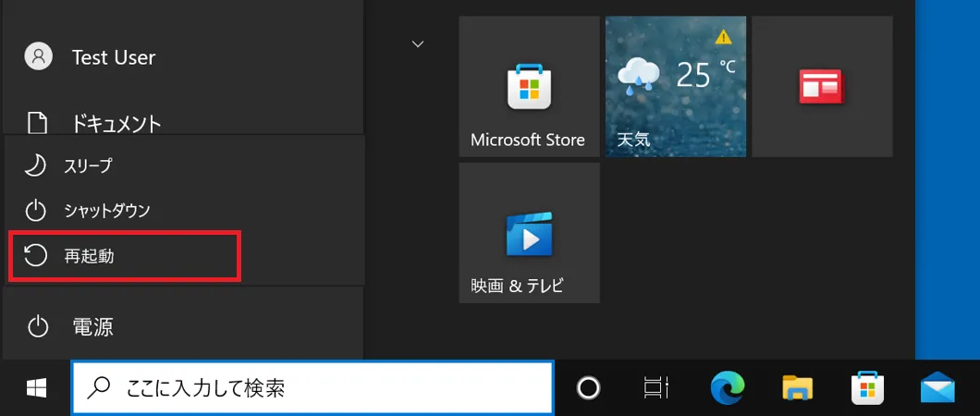This screenshot has height=416, width=980.
Task: Open the Mail app in taskbar
Action: [937, 388]
